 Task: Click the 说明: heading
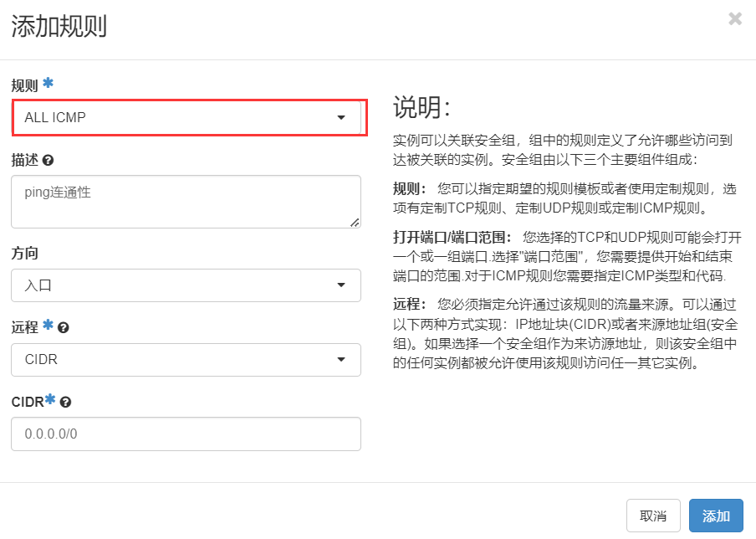click(x=421, y=107)
